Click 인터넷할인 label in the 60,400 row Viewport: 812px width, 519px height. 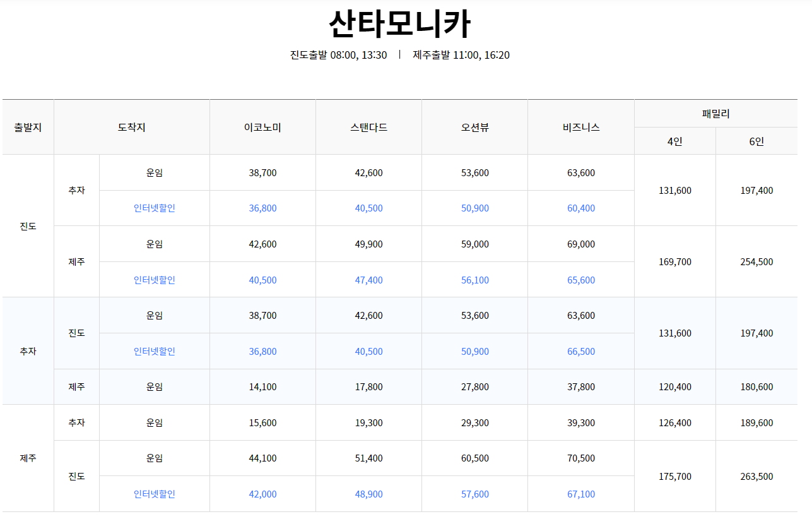pyautogui.click(x=155, y=208)
